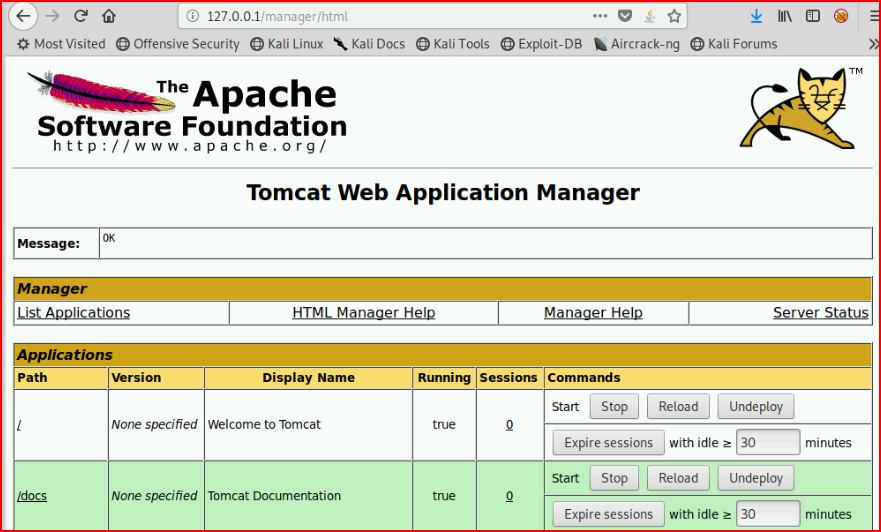Open the Most Visited bookmarks folder
The height and width of the screenshot is (532, 881).
point(61,44)
